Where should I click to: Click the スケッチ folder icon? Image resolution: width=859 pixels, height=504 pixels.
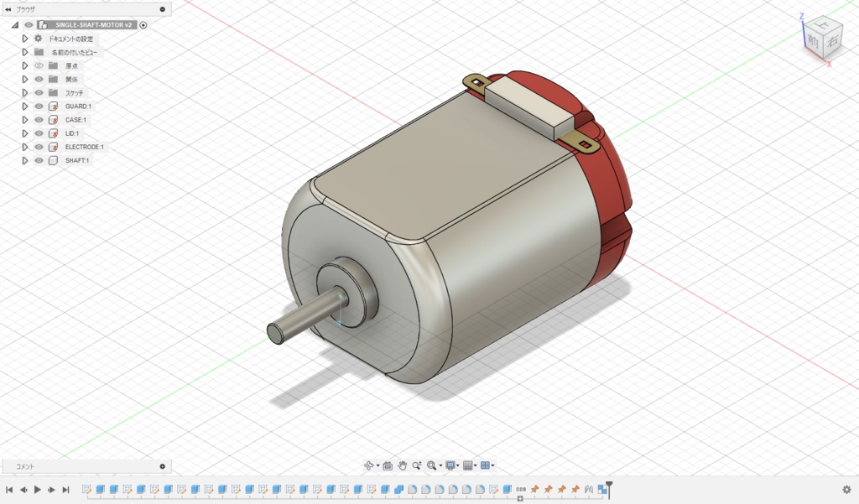click(53, 92)
